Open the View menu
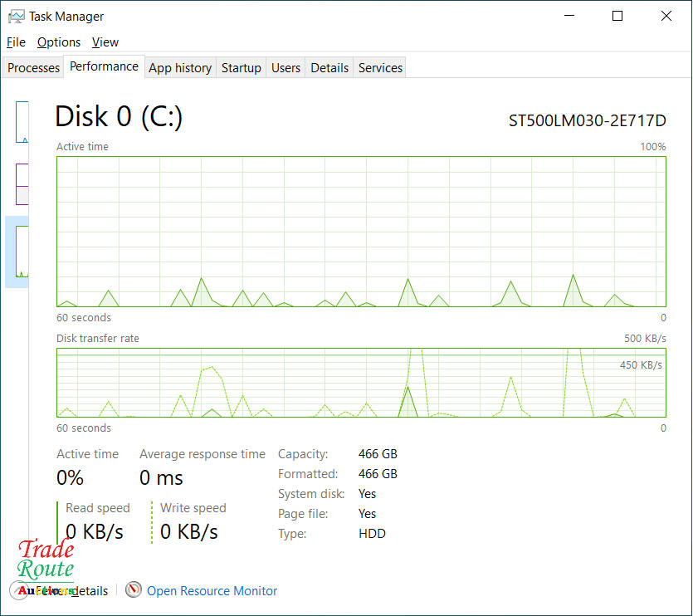Viewport: 693px width, 616px height. coord(105,42)
